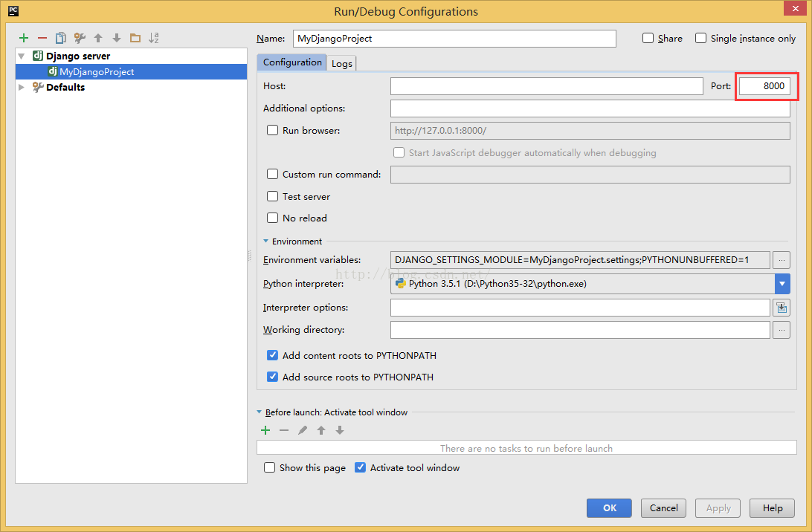Screen dimensions: 812x532
Task: Sort configurations alphabetically
Action: click(x=154, y=38)
